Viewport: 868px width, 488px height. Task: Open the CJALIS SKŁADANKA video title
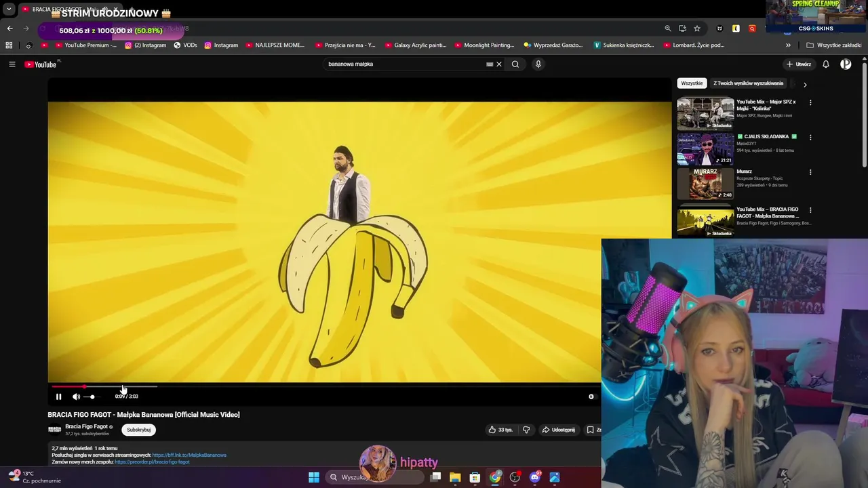(766, 137)
